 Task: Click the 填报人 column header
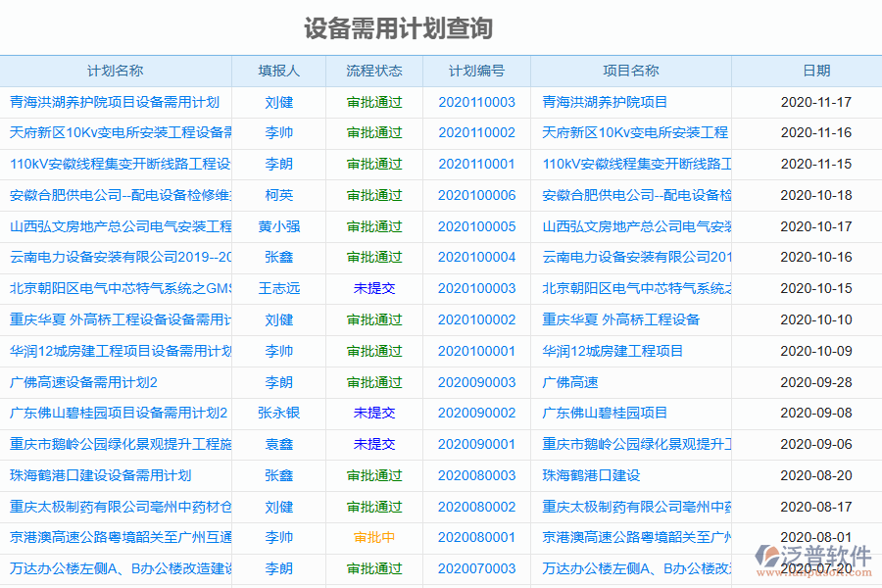(279, 71)
